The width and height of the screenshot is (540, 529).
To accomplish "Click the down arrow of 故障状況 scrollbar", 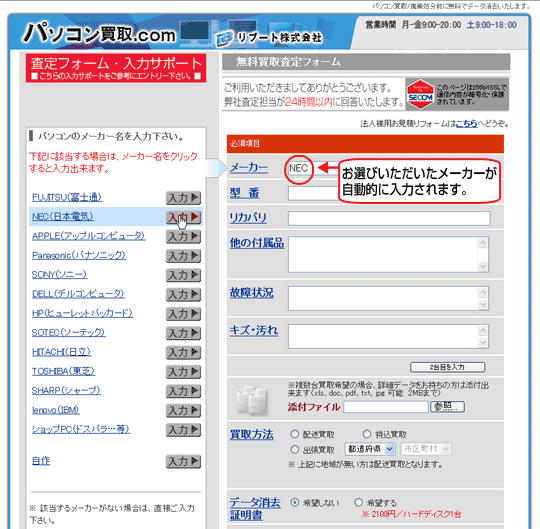I will tap(483, 304).
